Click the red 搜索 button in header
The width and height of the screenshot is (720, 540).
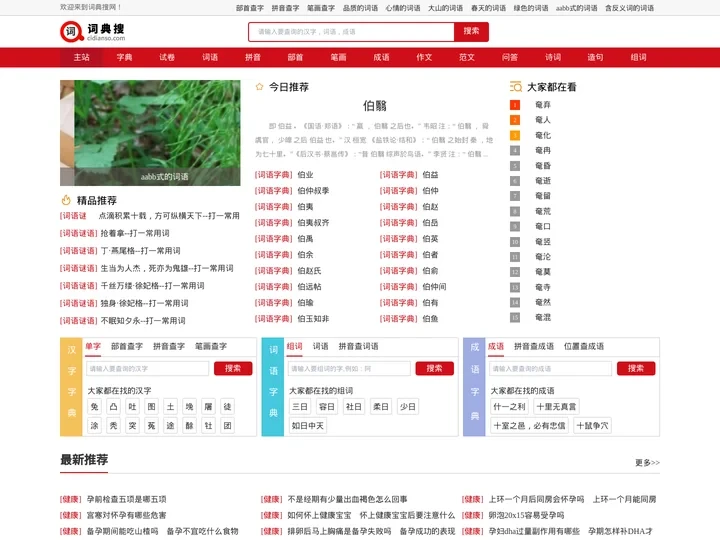coord(471,32)
